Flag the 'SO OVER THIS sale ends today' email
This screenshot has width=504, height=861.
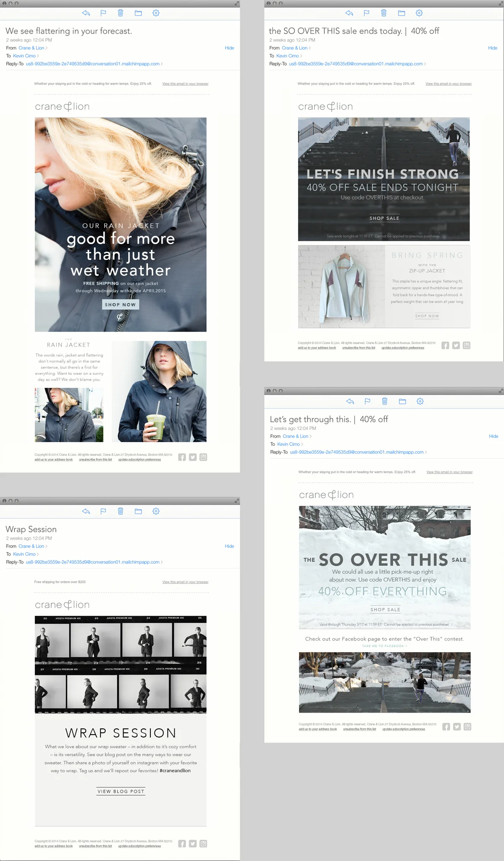point(367,13)
